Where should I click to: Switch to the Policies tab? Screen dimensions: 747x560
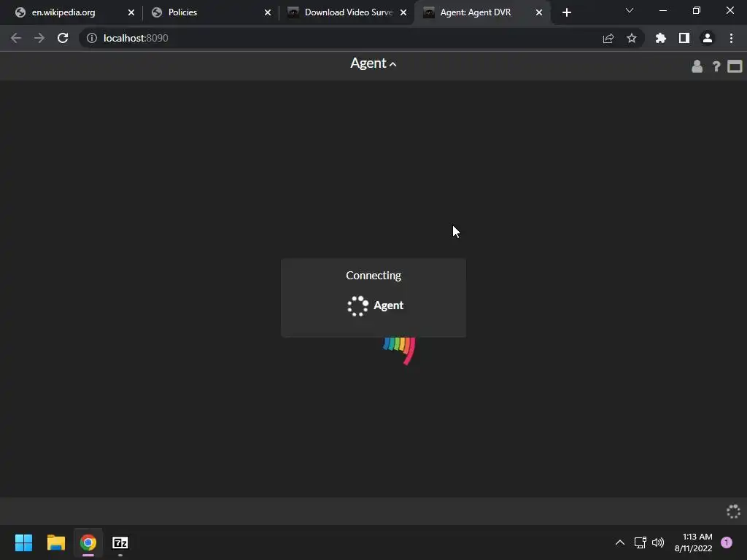coord(209,12)
